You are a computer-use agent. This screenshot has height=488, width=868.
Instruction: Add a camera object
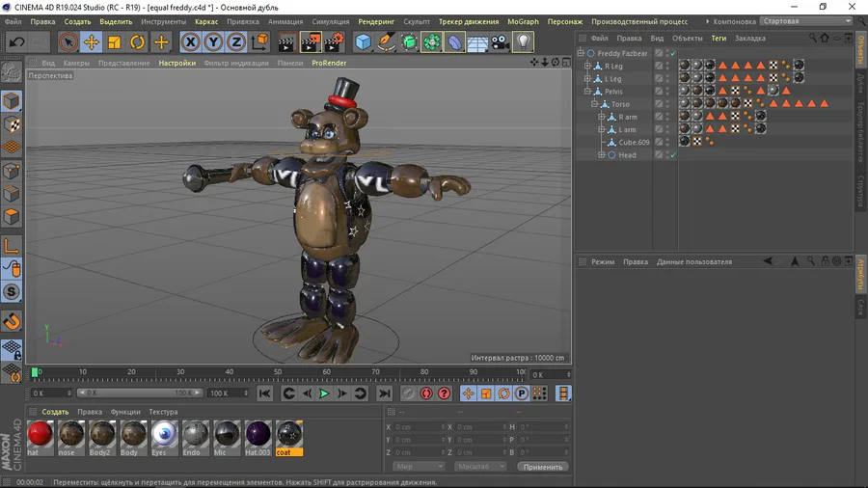501,42
